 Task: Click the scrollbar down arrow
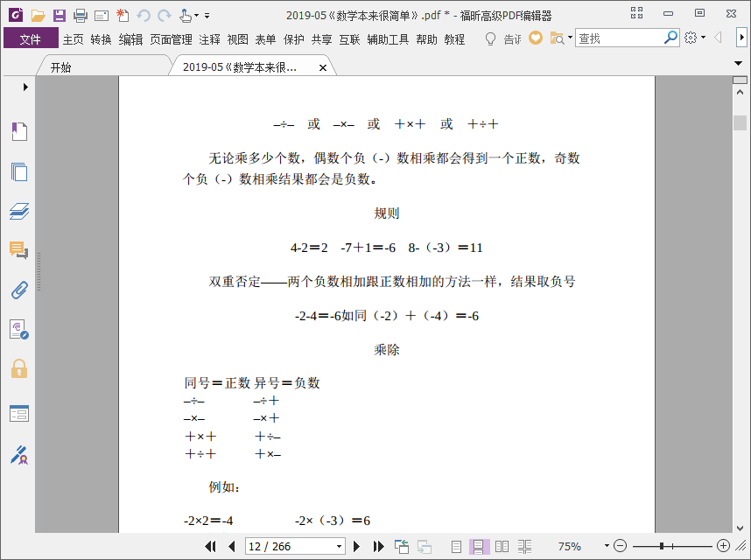pyautogui.click(x=740, y=528)
